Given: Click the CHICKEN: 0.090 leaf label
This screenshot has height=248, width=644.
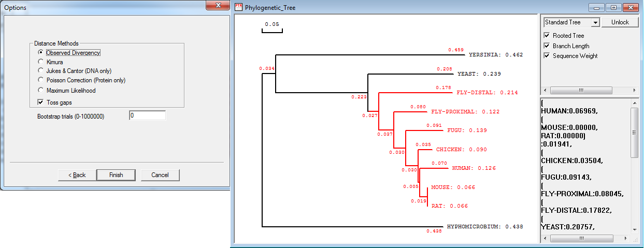Looking at the screenshot, I should 461,150.
